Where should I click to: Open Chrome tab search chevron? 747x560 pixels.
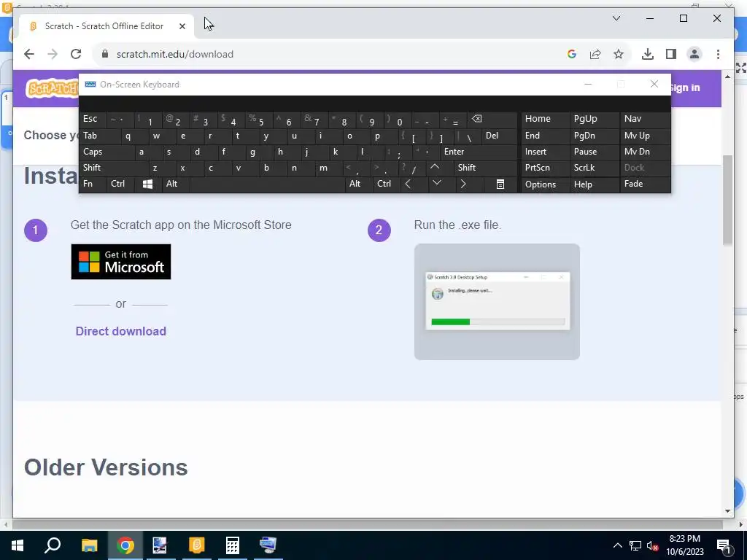coord(616,18)
